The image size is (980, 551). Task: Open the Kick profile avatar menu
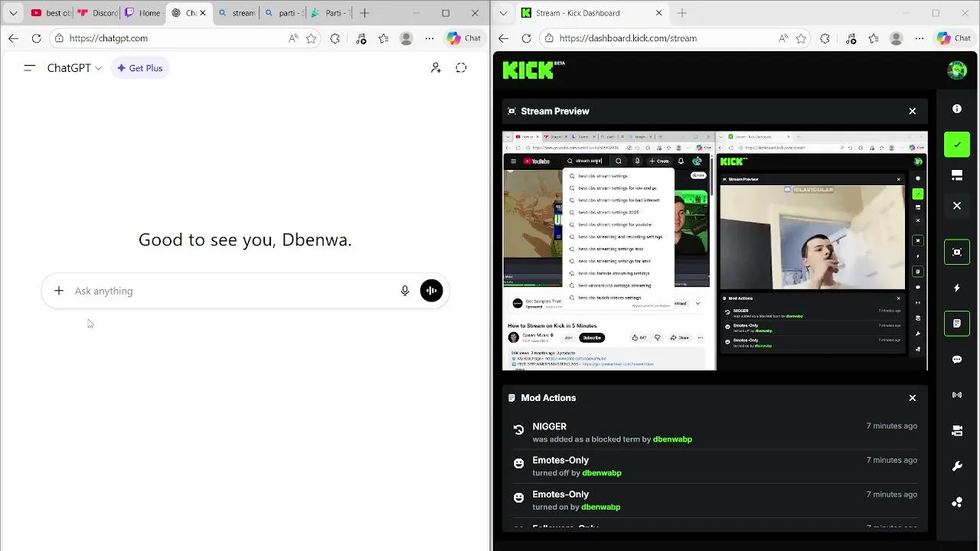[957, 70]
